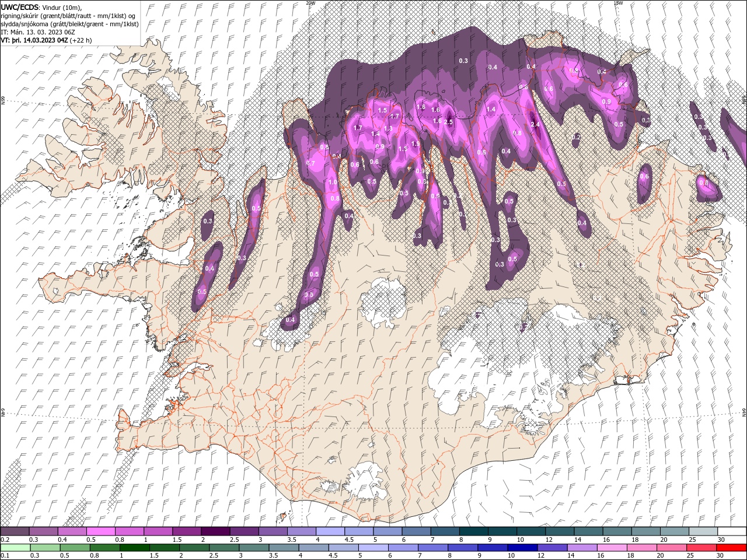The width and height of the screenshot is (747, 560).
Task: Select the light purple 14–16 rain swatch
Action: click(x=581, y=548)
